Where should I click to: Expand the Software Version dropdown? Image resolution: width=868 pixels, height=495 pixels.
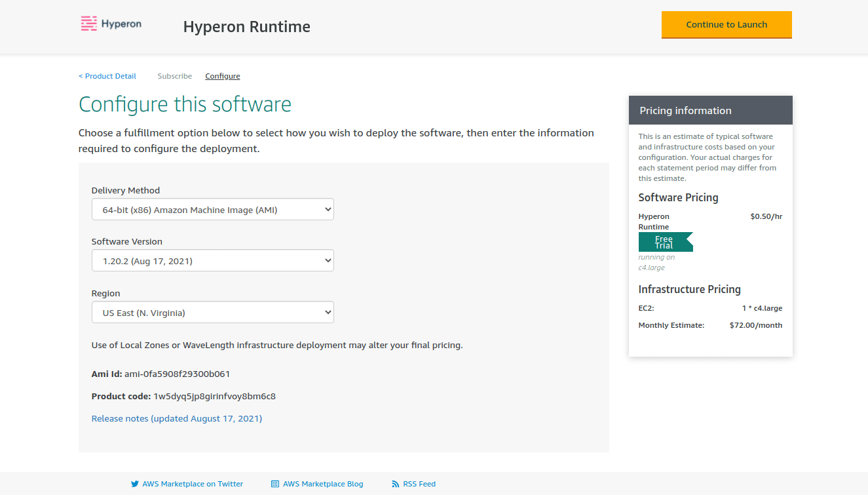[x=212, y=261]
